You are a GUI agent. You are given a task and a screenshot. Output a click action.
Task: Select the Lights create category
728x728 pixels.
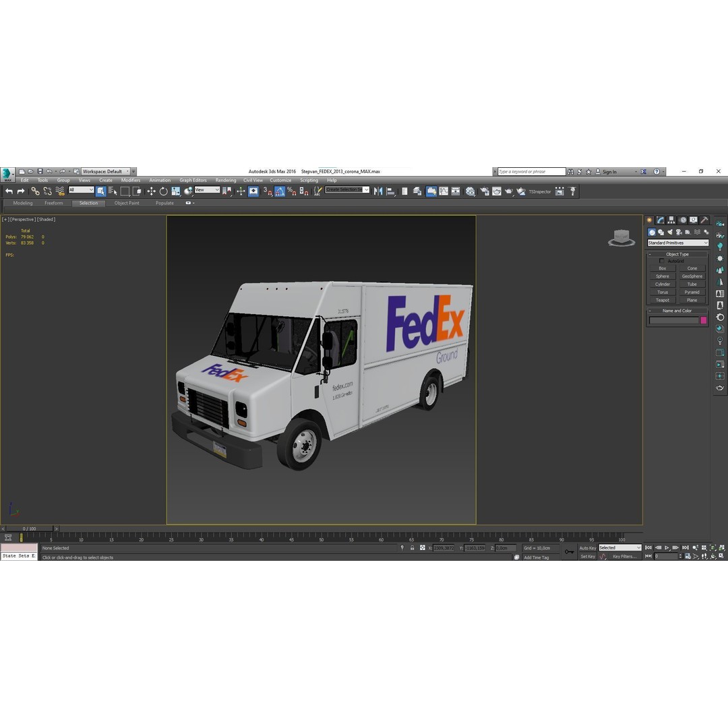coord(670,232)
